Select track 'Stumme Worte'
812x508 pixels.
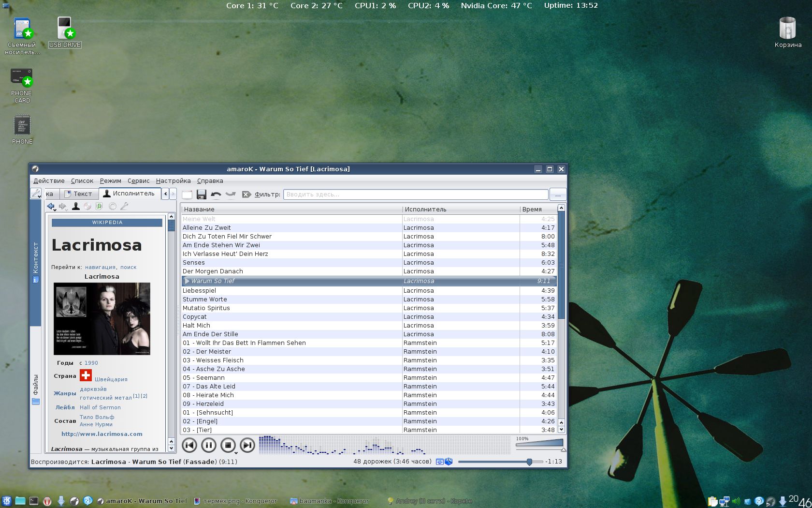point(369,299)
